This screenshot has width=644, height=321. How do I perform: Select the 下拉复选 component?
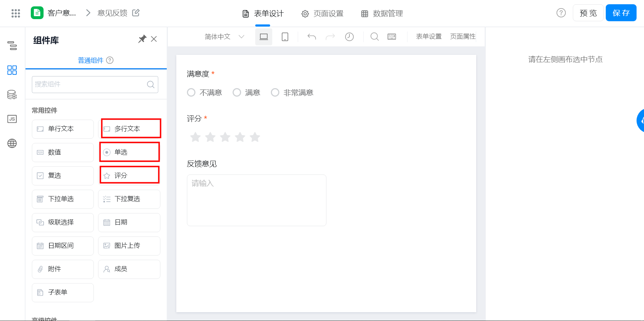(129, 199)
